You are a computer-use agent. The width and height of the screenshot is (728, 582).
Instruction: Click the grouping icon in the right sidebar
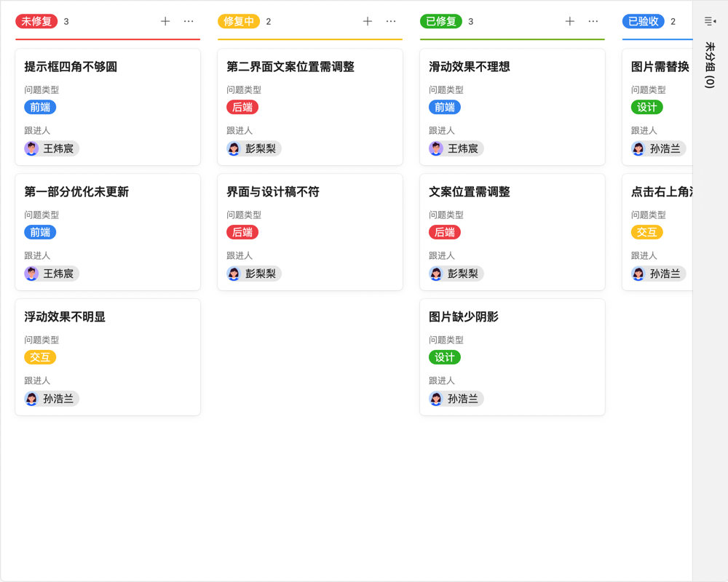click(710, 20)
